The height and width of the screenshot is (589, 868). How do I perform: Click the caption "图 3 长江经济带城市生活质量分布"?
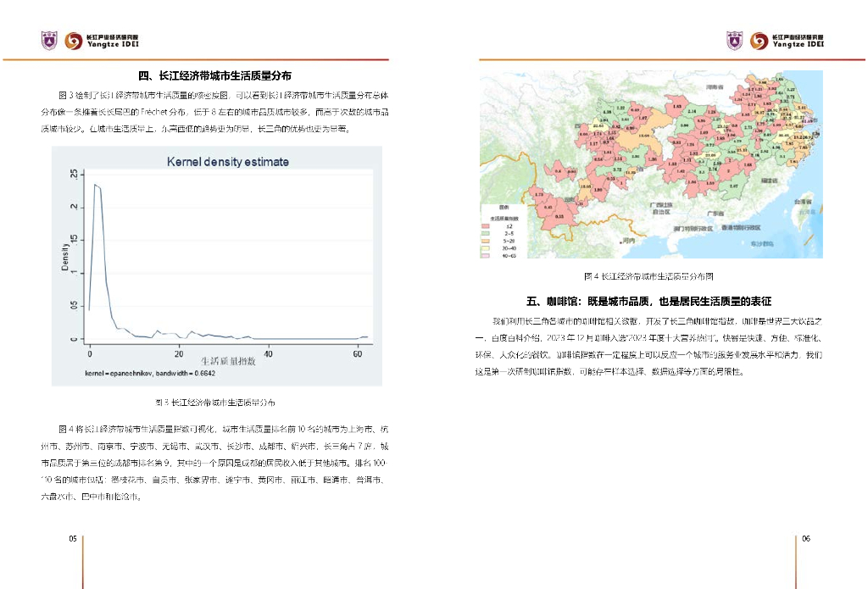click(x=214, y=403)
